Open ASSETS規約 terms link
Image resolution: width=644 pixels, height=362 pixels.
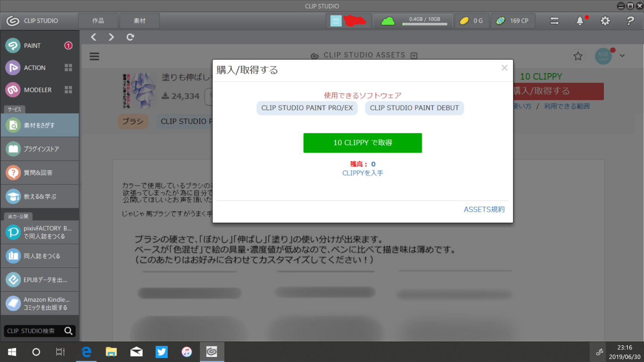click(x=484, y=210)
